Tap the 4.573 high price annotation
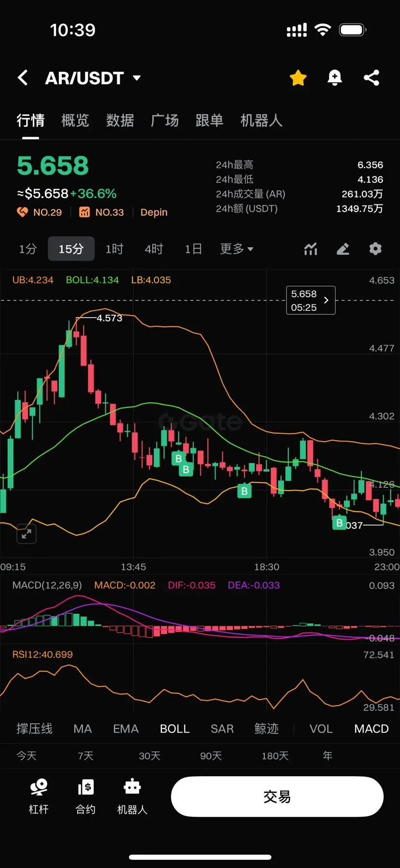Image resolution: width=400 pixels, height=868 pixels. (109, 318)
